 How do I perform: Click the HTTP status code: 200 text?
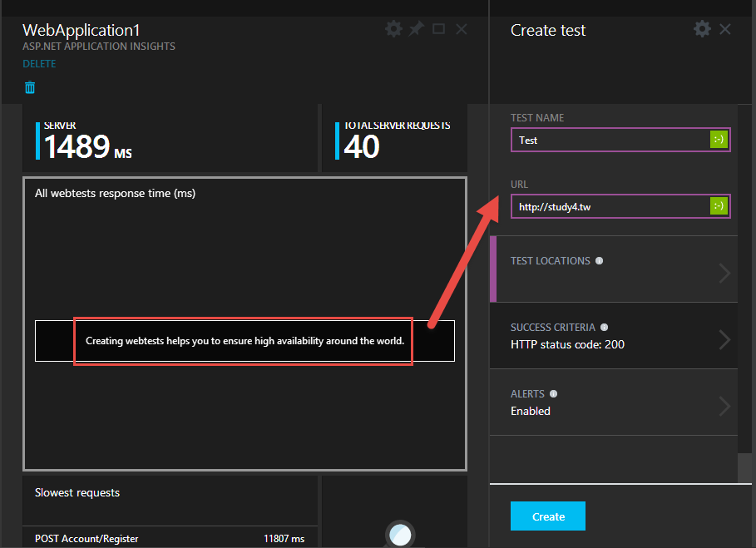[567, 344]
